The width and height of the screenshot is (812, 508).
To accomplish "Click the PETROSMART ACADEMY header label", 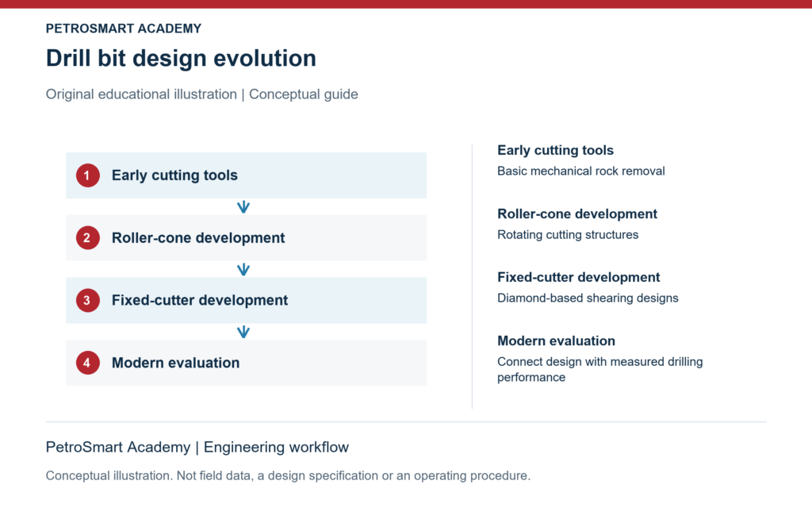I will pyautogui.click(x=123, y=29).
